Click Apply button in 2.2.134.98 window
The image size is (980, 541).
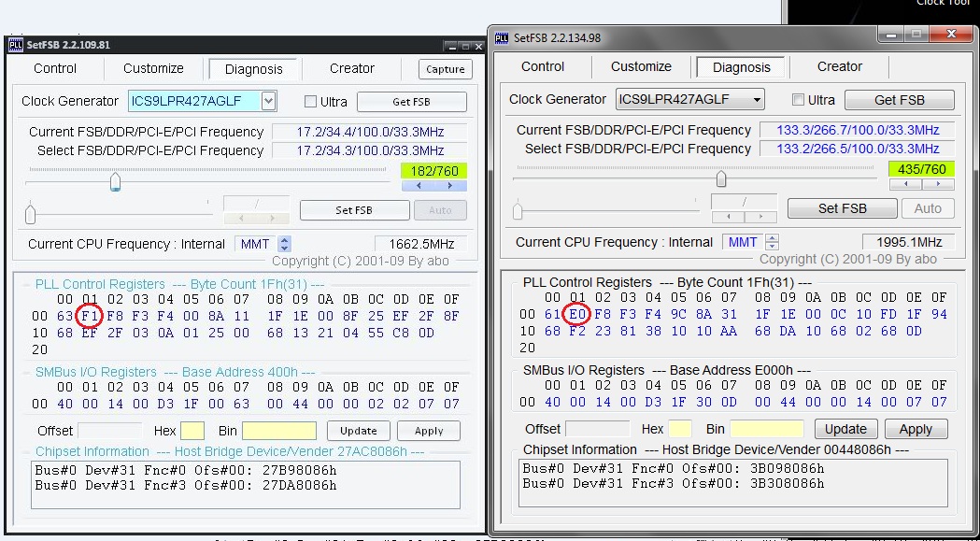point(916,429)
